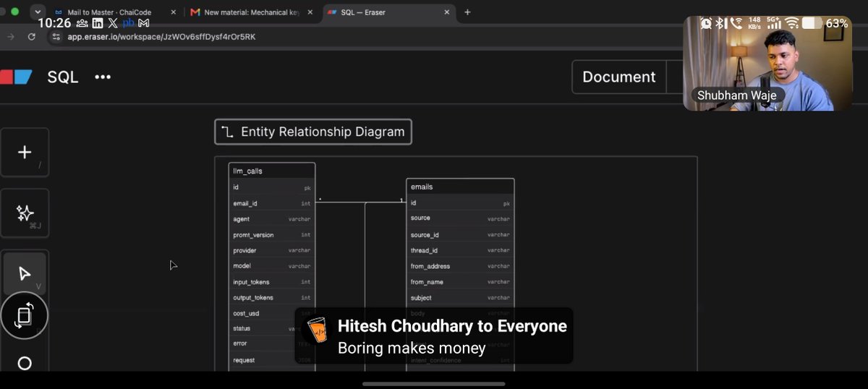Image resolution: width=868 pixels, height=389 pixels.
Task: Tap the rotate screen overlay button
Action: [24, 316]
